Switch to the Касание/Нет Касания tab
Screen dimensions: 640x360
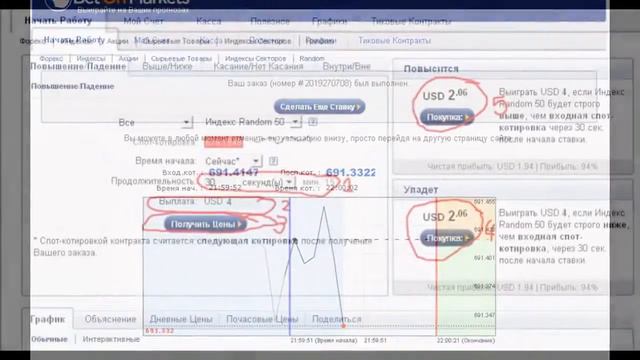tap(258, 66)
